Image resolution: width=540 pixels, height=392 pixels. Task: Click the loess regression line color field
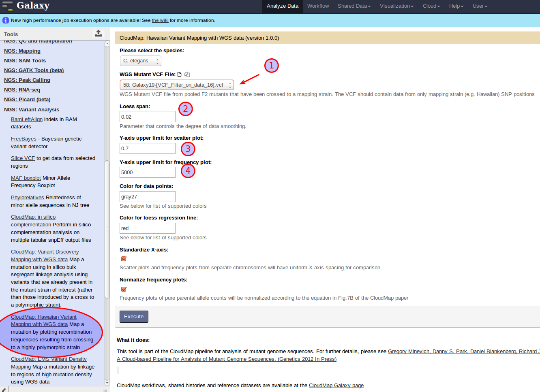coord(148,228)
